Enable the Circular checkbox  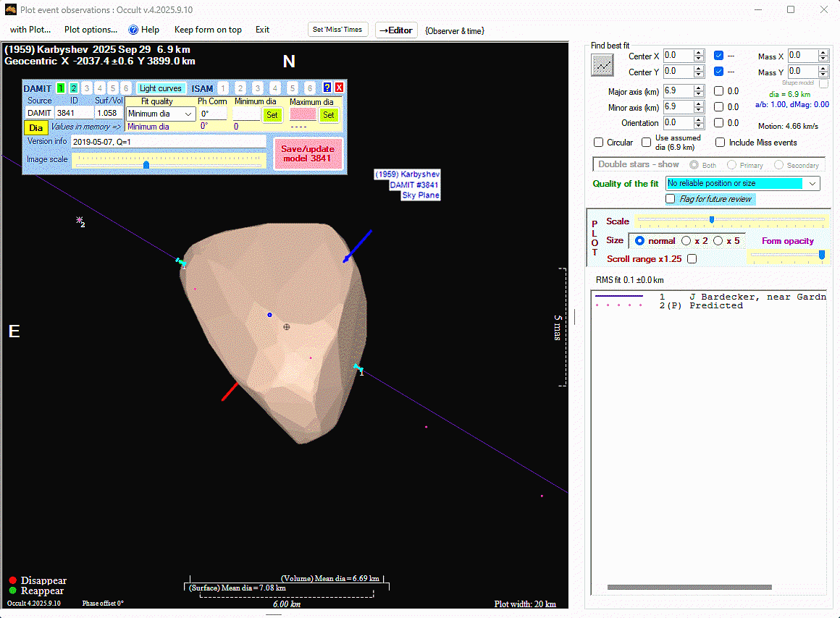tap(599, 143)
